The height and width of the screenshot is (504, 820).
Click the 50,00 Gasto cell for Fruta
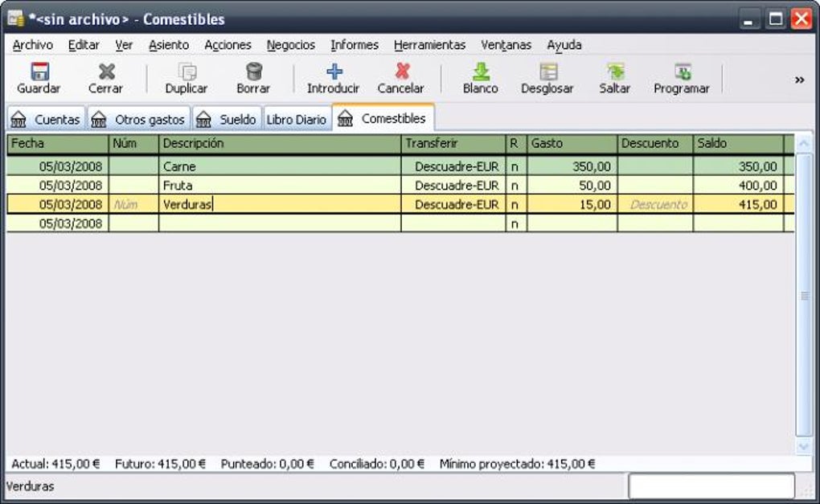coord(572,185)
